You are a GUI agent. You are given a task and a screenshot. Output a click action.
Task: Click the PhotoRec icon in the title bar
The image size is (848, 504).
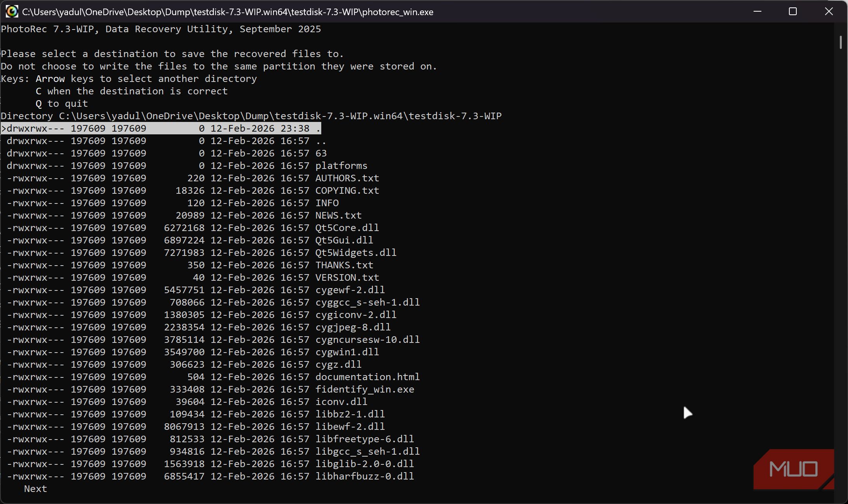point(12,12)
